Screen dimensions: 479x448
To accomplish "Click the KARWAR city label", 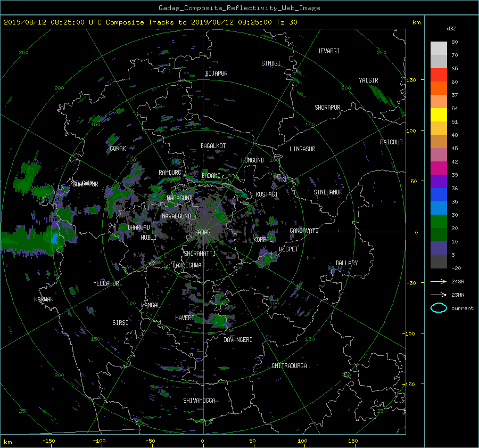I will 44,299.
